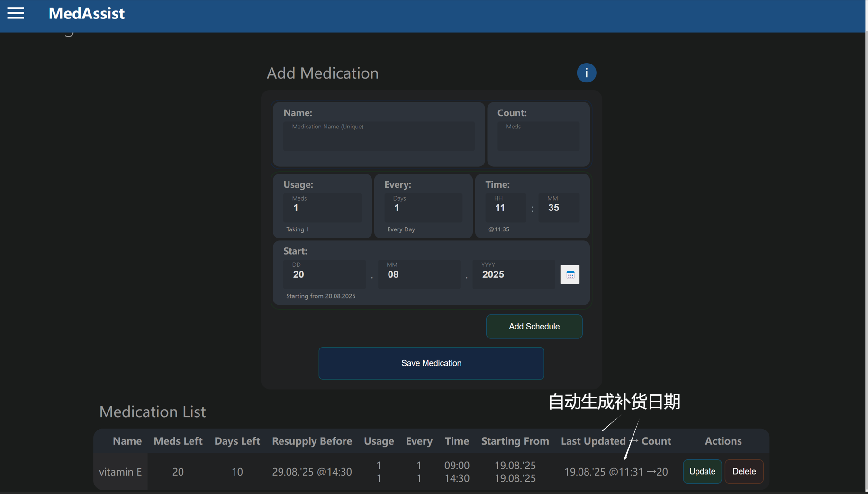Delete the vitamin E medication
Image resolution: width=868 pixels, height=494 pixels.
tap(744, 471)
